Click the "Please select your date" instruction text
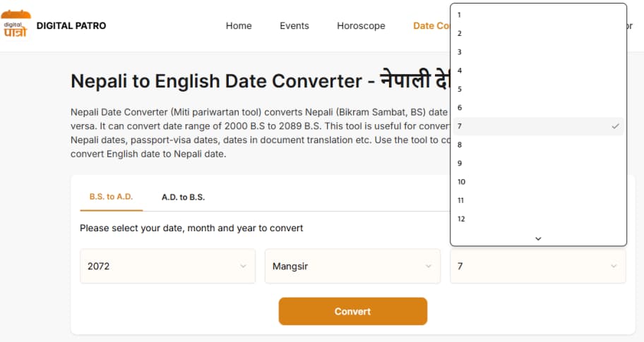Viewport: 644px width, 342px height. 191,228
